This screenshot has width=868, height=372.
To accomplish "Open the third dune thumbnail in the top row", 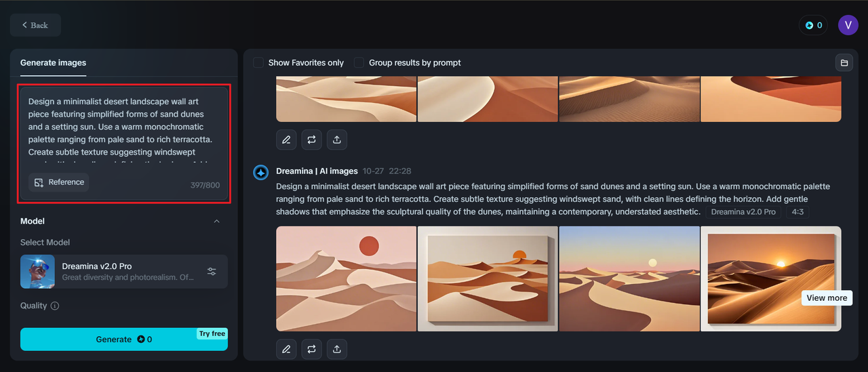I will [629, 99].
